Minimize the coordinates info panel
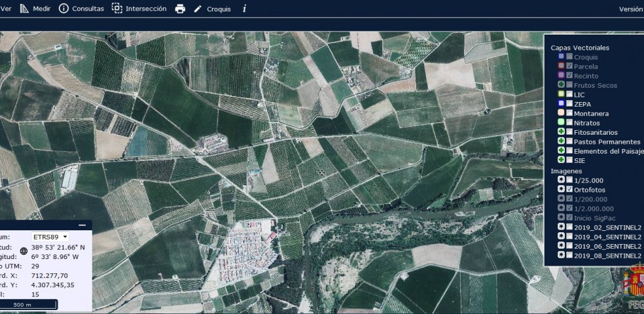The width and height of the screenshot is (644, 314). click(x=82, y=225)
